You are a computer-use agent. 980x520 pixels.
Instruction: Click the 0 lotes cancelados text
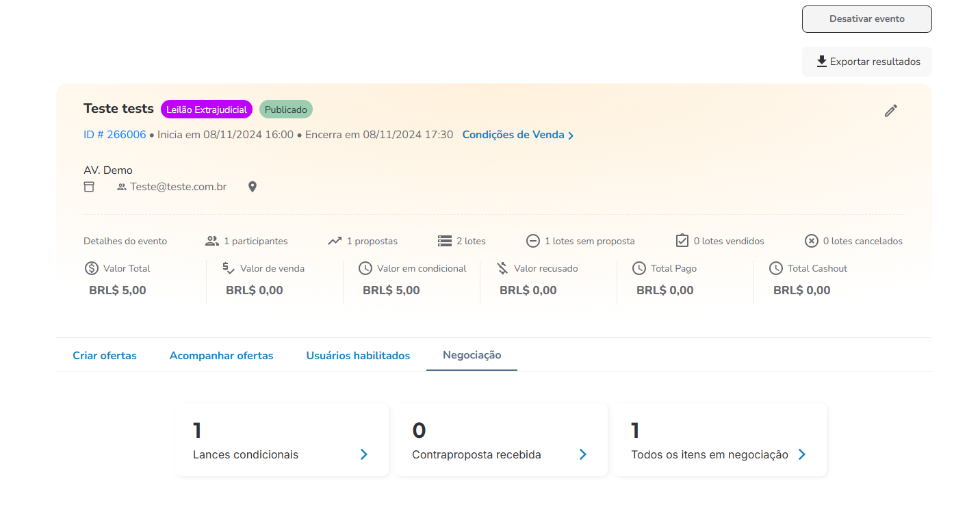click(863, 241)
